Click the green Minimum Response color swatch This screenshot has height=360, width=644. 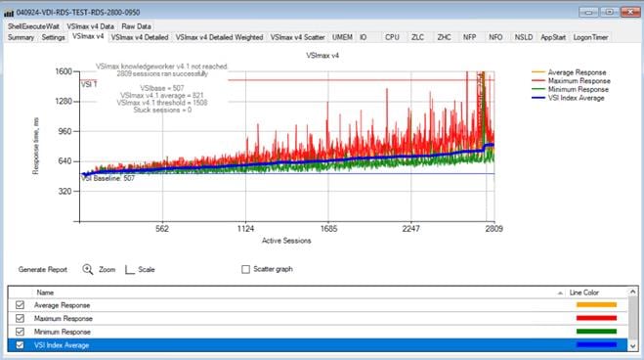click(596, 332)
